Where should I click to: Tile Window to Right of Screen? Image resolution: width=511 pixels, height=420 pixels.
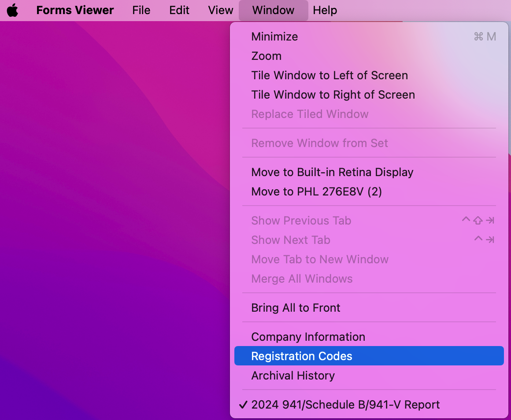pos(333,95)
